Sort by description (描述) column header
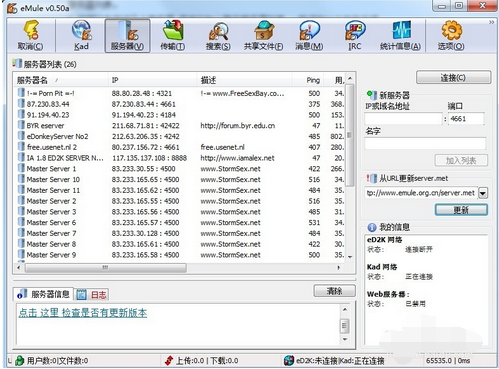Screen dimensions: 499x369 click(244, 80)
